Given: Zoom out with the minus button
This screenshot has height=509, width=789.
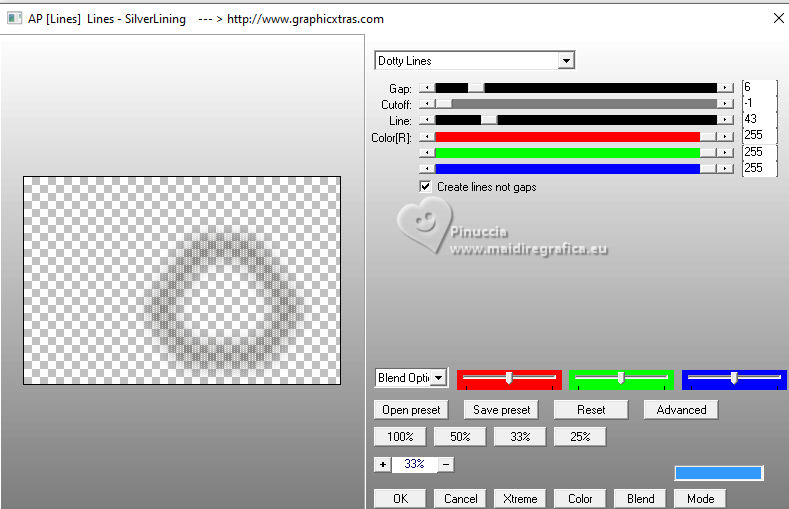Looking at the screenshot, I should 446,464.
